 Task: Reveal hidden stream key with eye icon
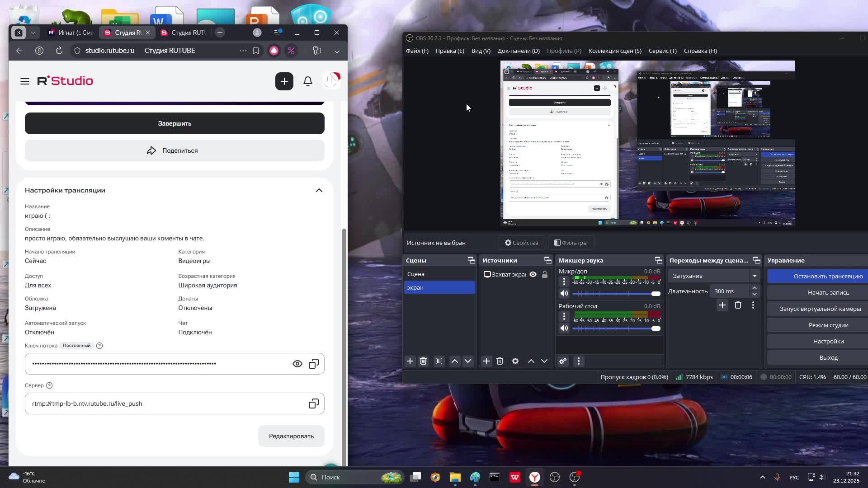click(297, 364)
